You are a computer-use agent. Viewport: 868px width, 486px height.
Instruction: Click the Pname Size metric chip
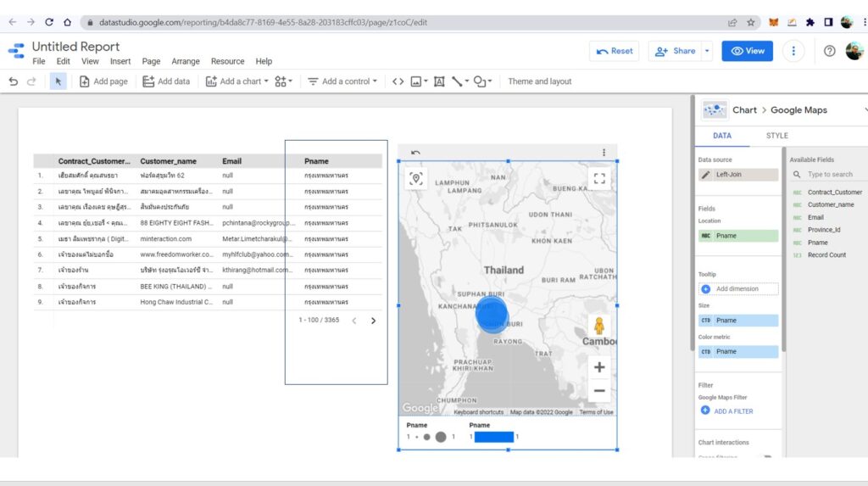coord(738,321)
